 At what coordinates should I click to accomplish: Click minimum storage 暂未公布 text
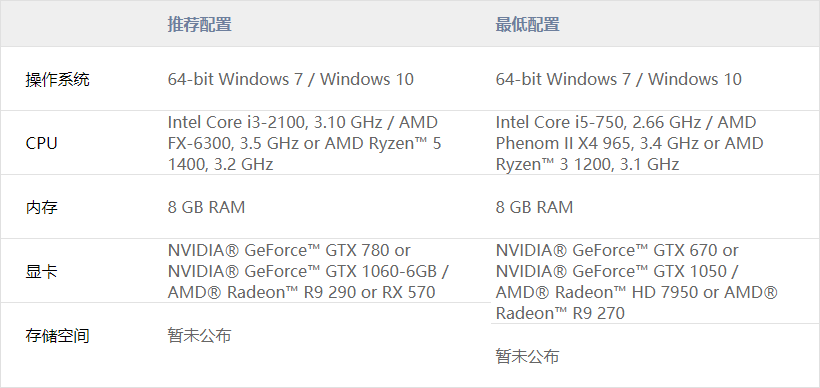527,357
